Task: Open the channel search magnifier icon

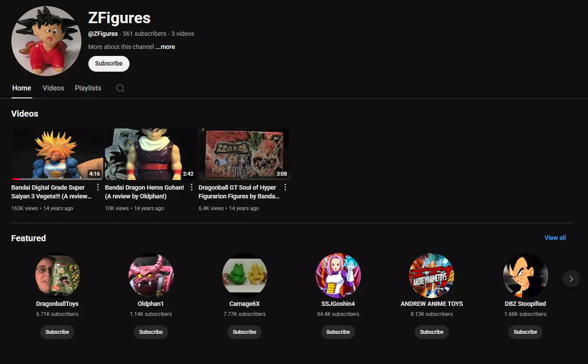Action: point(120,88)
